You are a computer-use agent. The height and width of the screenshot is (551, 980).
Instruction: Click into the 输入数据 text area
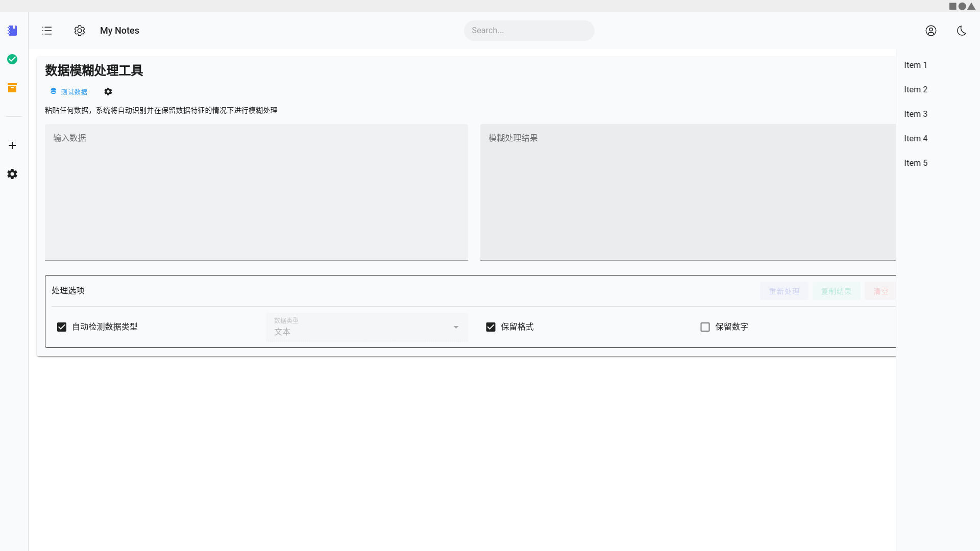tap(256, 192)
